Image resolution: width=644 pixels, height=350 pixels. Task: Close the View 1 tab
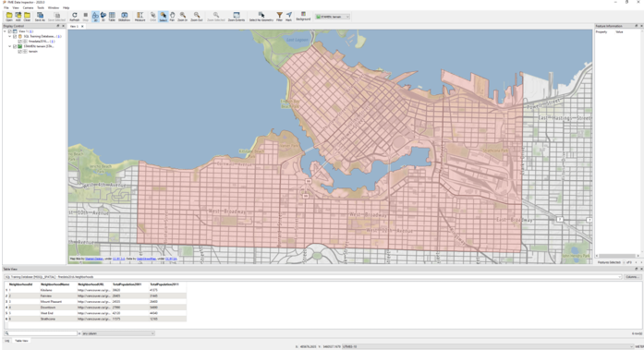click(82, 26)
